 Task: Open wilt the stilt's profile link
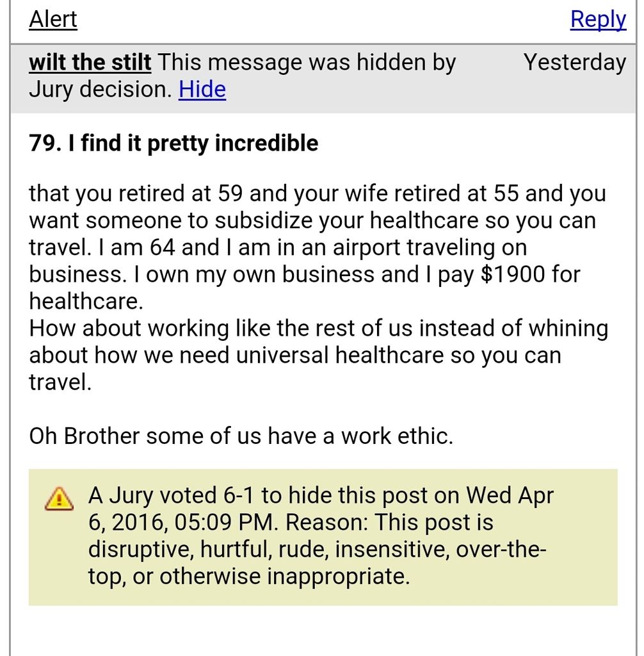click(90, 62)
